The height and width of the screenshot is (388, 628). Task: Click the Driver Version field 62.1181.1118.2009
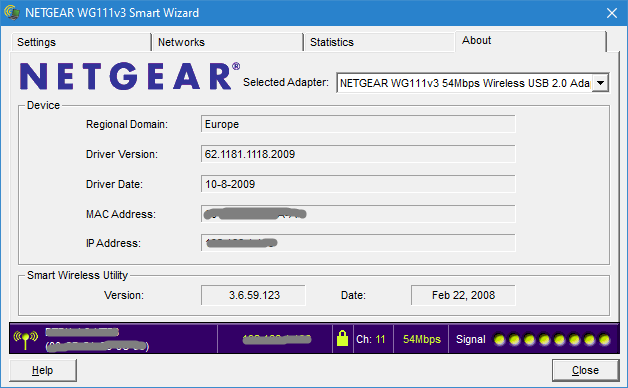point(358,154)
